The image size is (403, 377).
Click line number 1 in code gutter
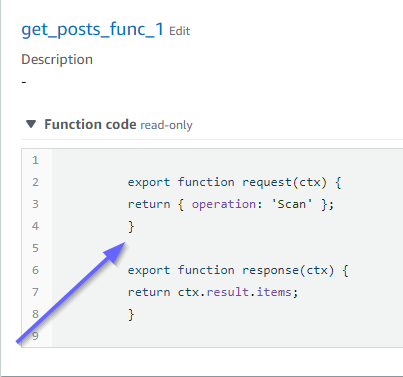(x=35, y=160)
